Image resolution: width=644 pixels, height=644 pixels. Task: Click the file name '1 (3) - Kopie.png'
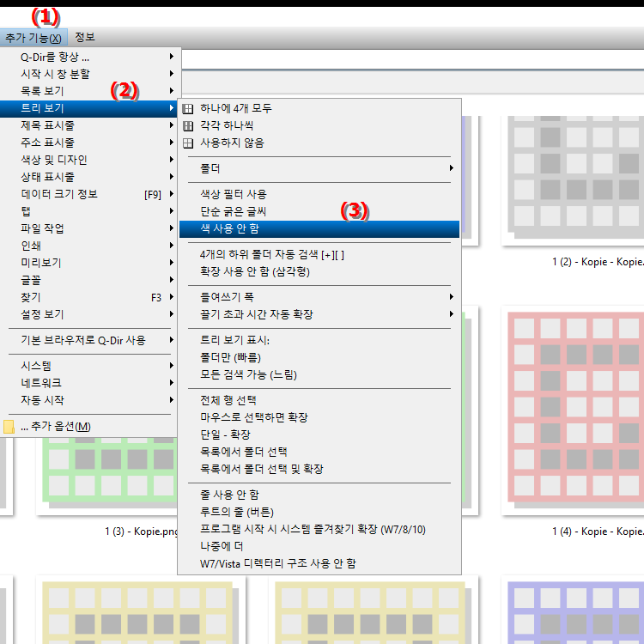[142, 532]
